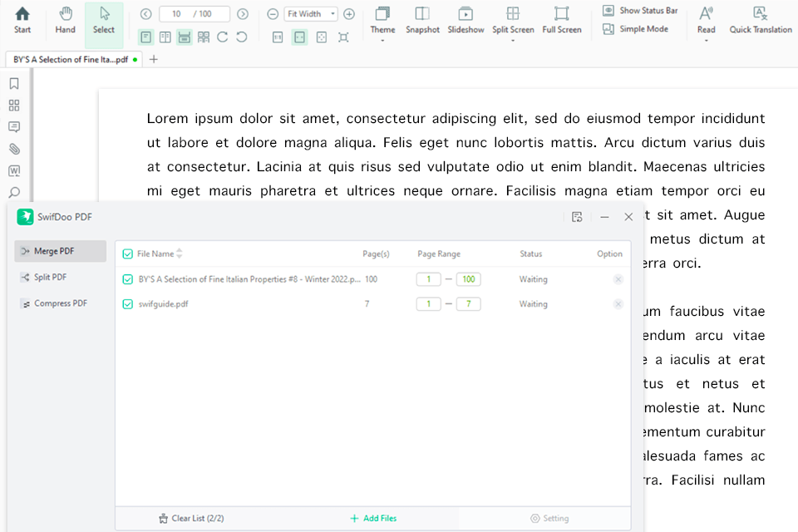Open a new tab with plus button
This screenshot has width=798, height=532.
153,60
